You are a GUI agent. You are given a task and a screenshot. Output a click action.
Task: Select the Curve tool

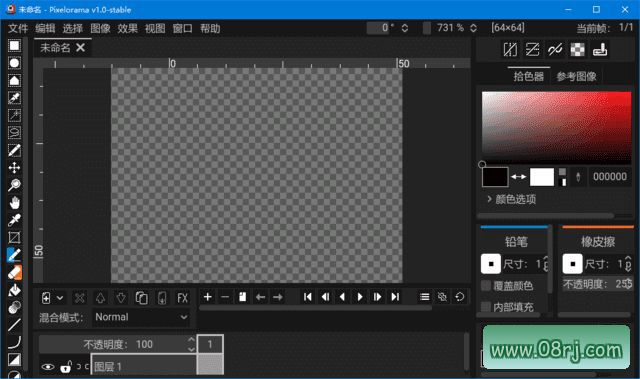(14, 342)
